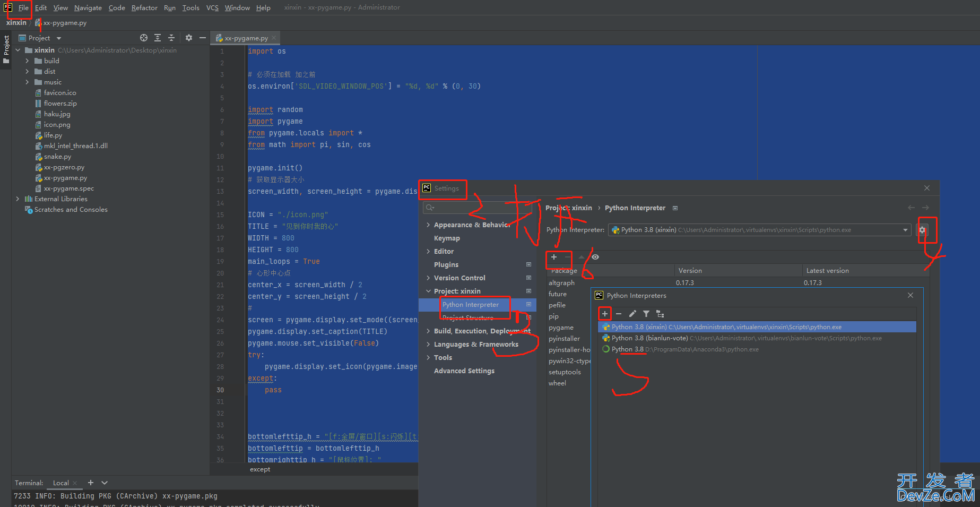This screenshot has height=507, width=980.
Task: Expand the dist folder
Action: (28, 72)
